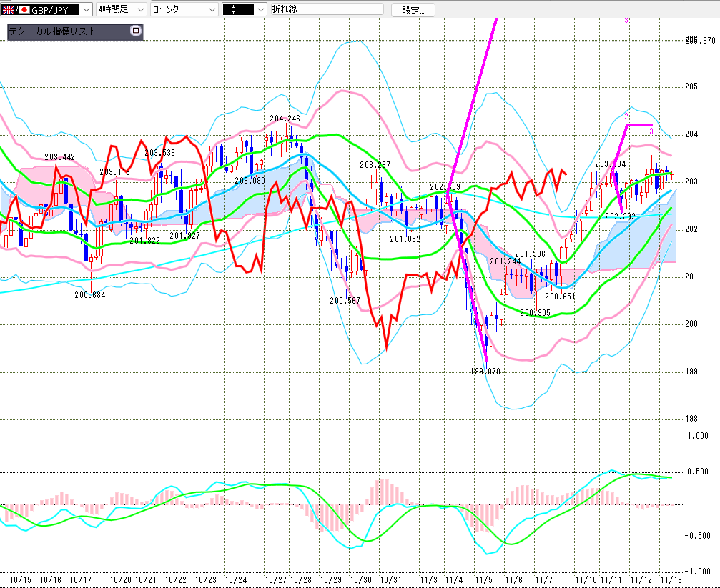Click the 204.246 high price label
This screenshot has width=720, height=588.
pyautogui.click(x=285, y=119)
